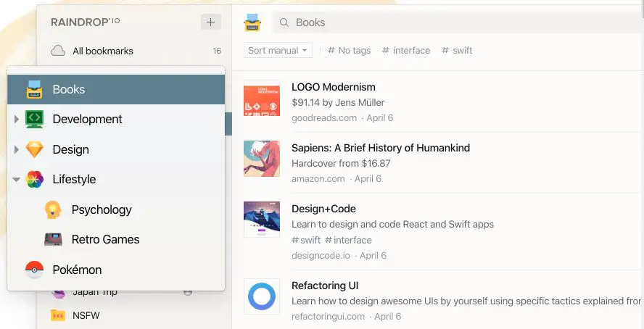This screenshot has width=644, height=329.
Task: Select the Design collection label
Action: tap(70, 150)
